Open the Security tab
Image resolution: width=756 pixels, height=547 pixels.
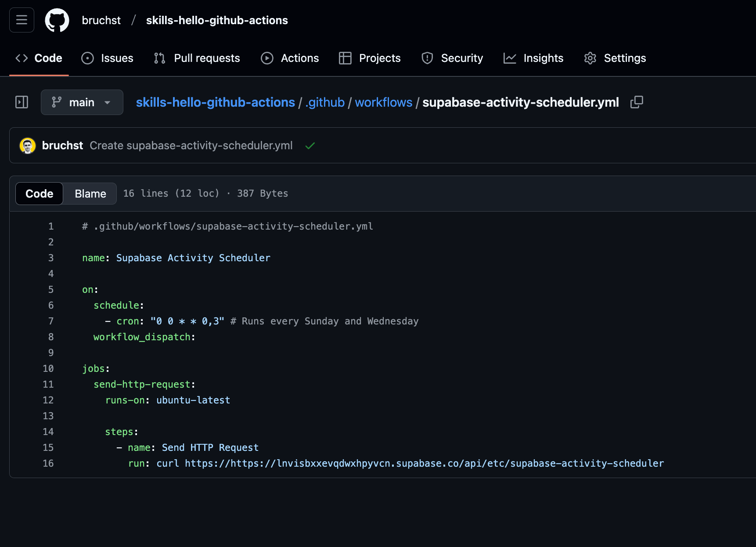coord(452,58)
